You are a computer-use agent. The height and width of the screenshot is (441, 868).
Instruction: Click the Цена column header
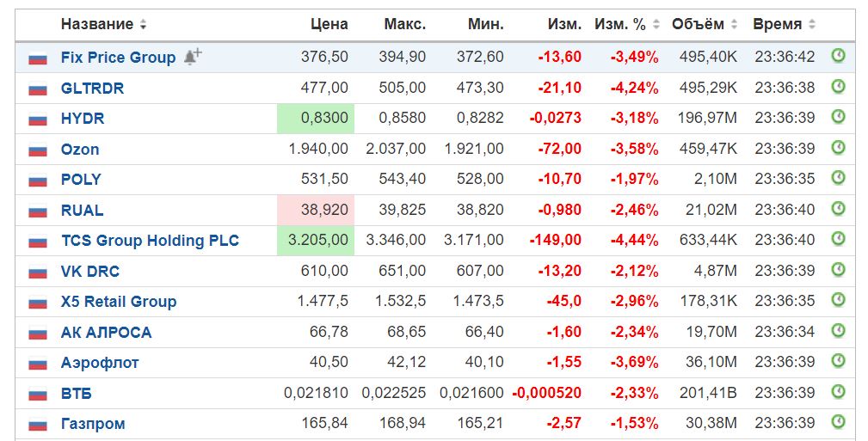coord(329,24)
